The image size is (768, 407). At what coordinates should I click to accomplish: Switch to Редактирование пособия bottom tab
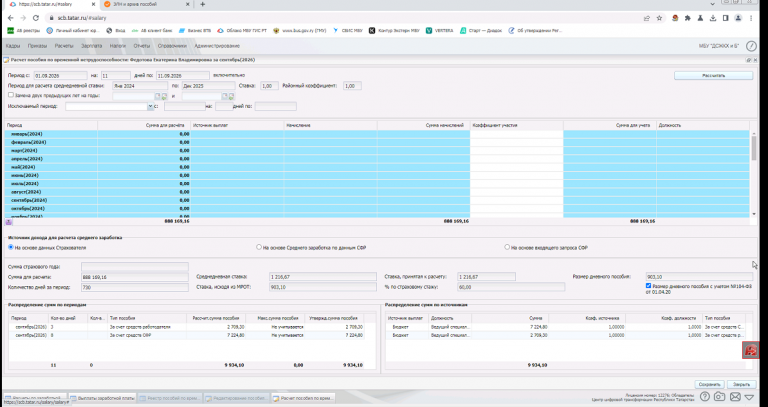pos(237,398)
